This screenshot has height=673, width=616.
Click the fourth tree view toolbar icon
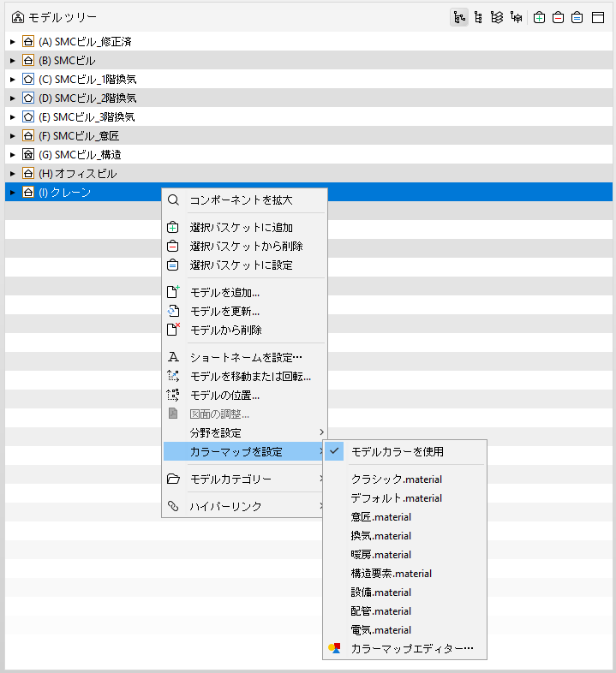pyautogui.click(x=517, y=18)
